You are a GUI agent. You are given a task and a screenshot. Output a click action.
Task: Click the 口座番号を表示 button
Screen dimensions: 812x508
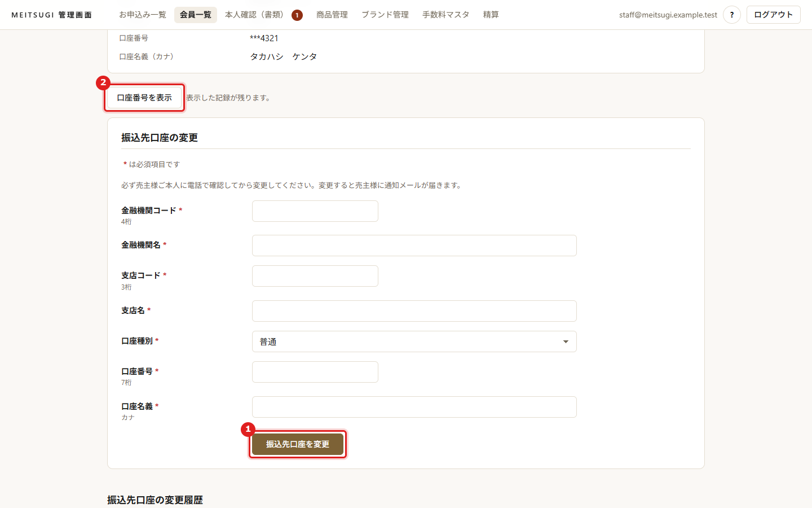(x=144, y=98)
